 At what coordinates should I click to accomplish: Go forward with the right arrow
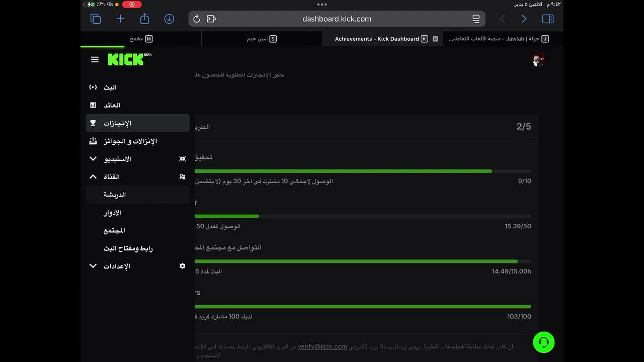pyautogui.click(x=524, y=19)
